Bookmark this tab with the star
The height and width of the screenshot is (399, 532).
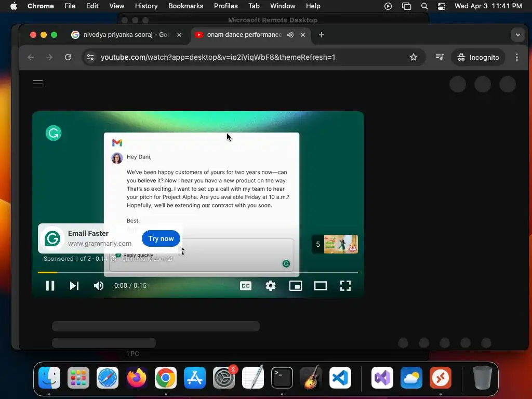coord(413,57)
